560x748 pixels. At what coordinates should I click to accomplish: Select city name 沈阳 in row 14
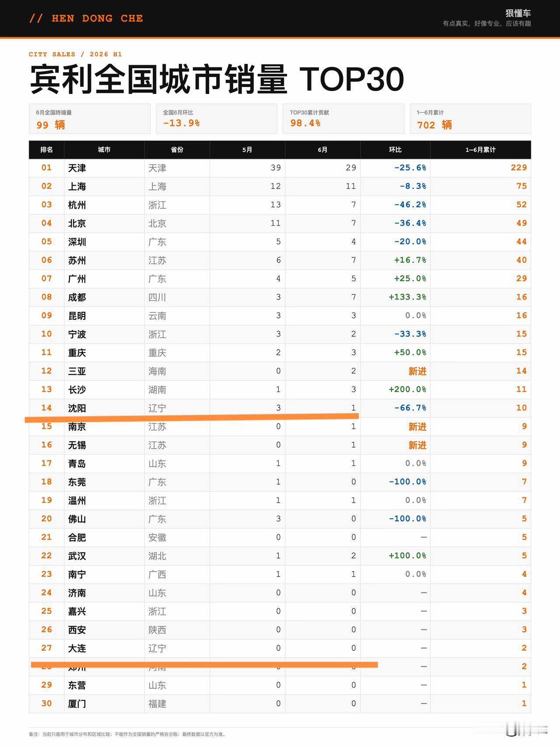(77, 408)
